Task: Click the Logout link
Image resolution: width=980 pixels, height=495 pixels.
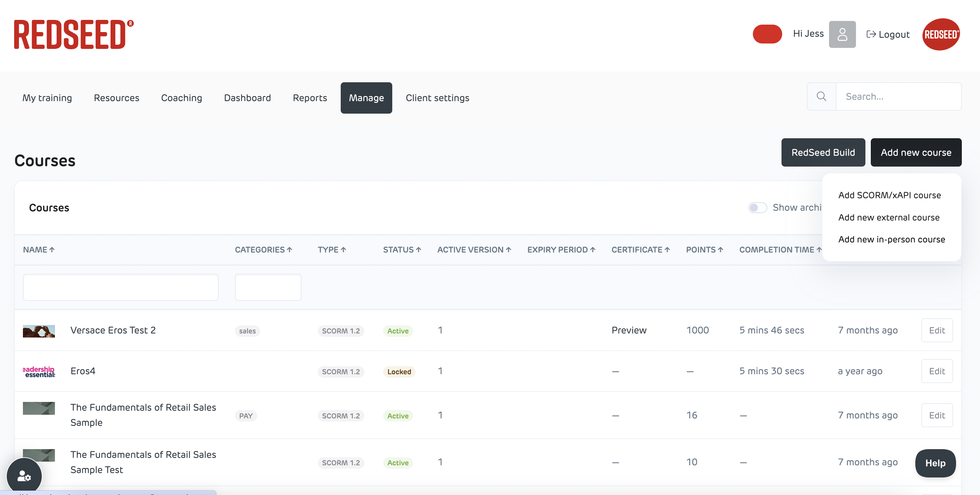Action: point(888,34)
